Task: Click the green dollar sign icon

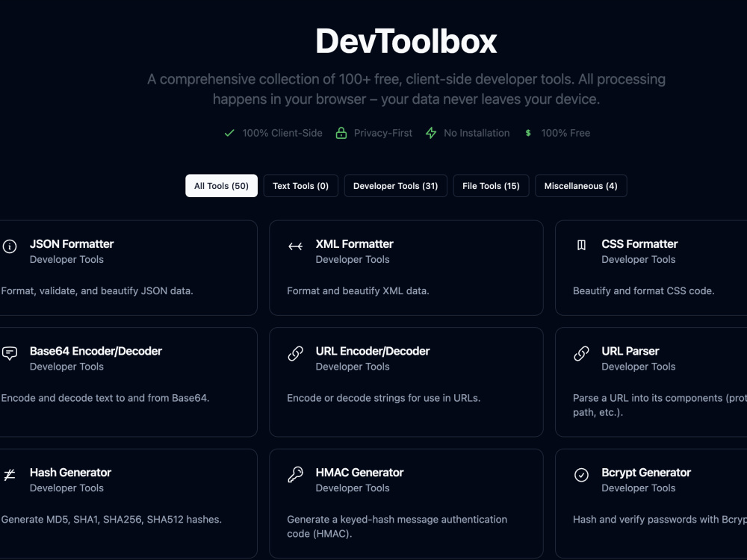Action: (x=528, y=133)
